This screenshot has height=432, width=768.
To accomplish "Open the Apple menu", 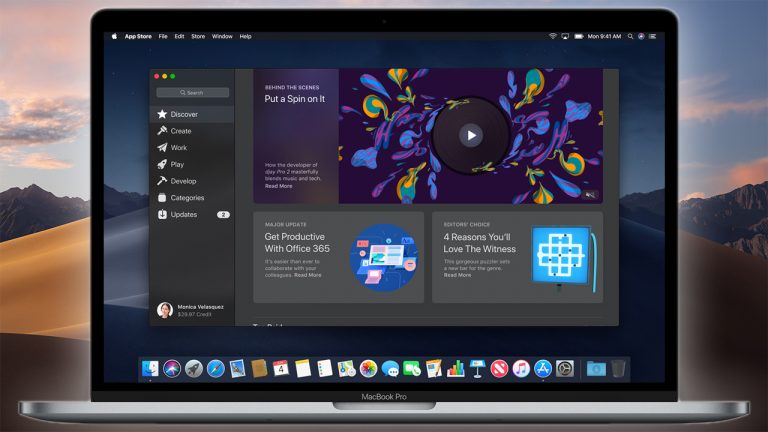I will (x=114, y=36).
